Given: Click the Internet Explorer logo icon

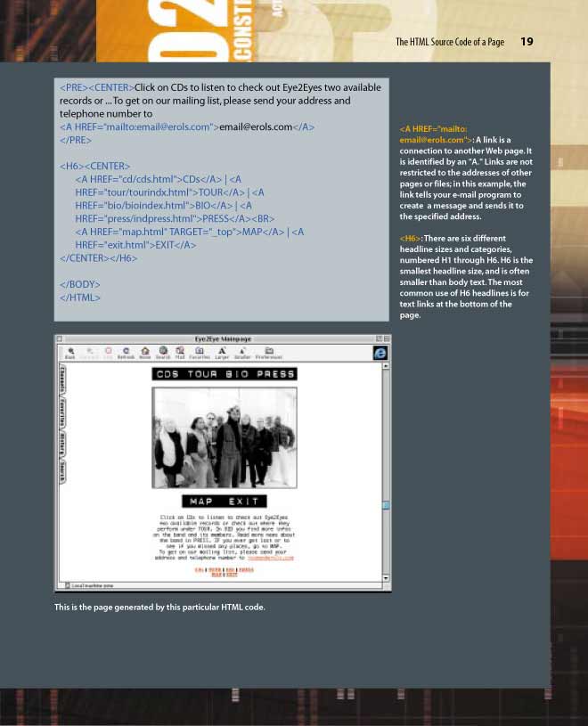Looking at the screenshot, I should coord(380,353).
